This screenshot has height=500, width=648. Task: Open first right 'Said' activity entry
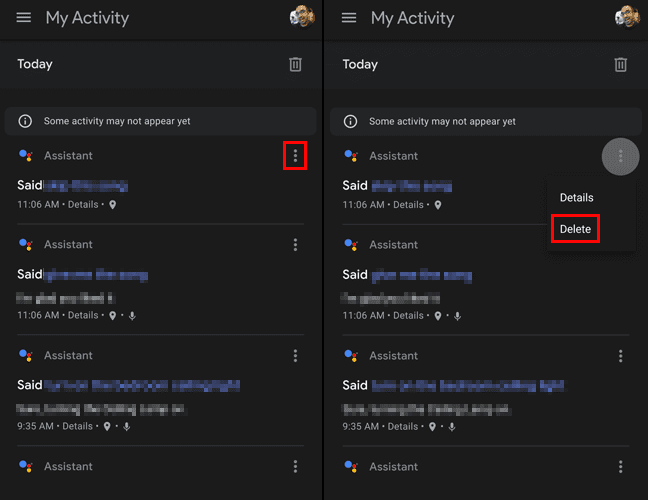tap(397, 186)
